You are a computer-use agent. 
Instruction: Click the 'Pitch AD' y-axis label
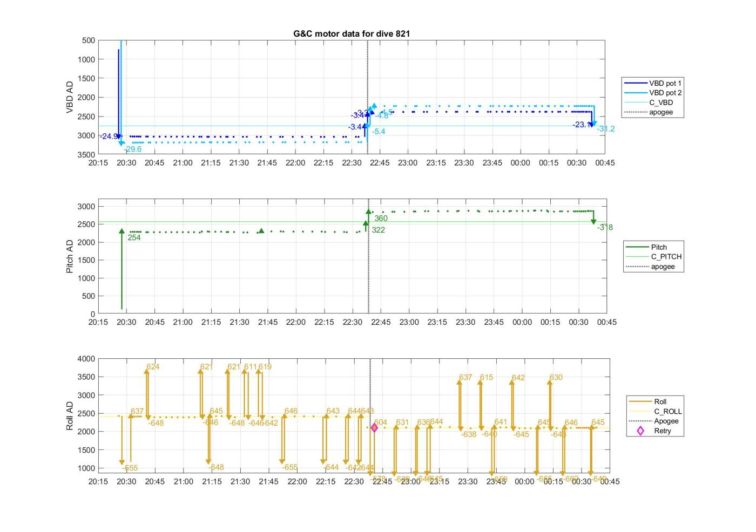70,256
